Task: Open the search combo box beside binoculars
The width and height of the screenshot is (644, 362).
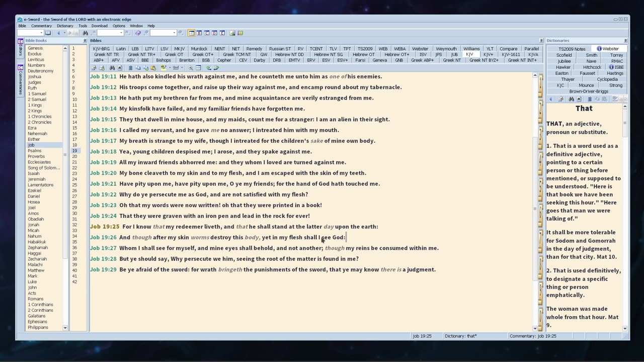Action: click(110, 33)
